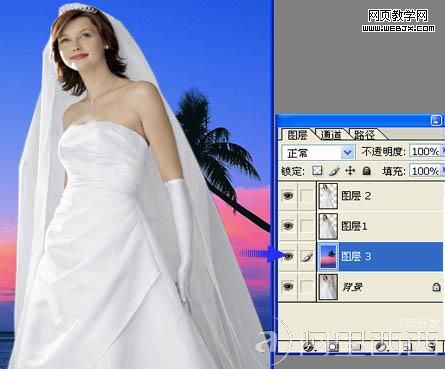445x369 pixels.
Task: Add a layer mask to 图层 3
Action: (333, 347)
